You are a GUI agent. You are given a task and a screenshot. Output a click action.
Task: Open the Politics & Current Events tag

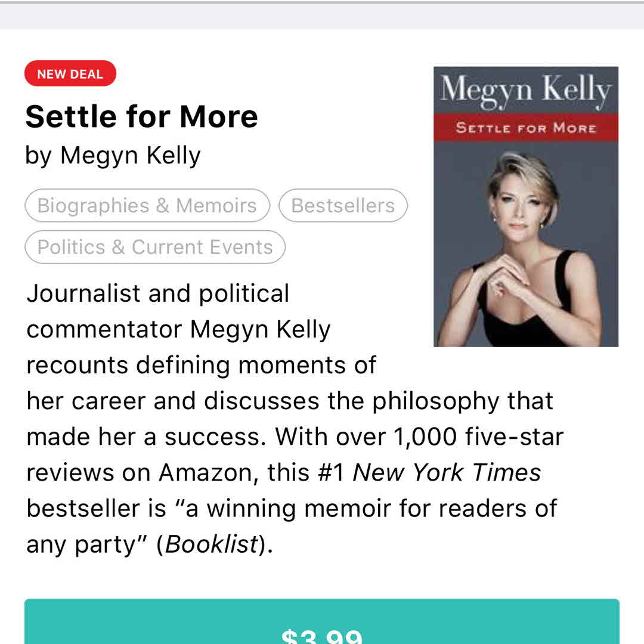[x=155, y=247]
